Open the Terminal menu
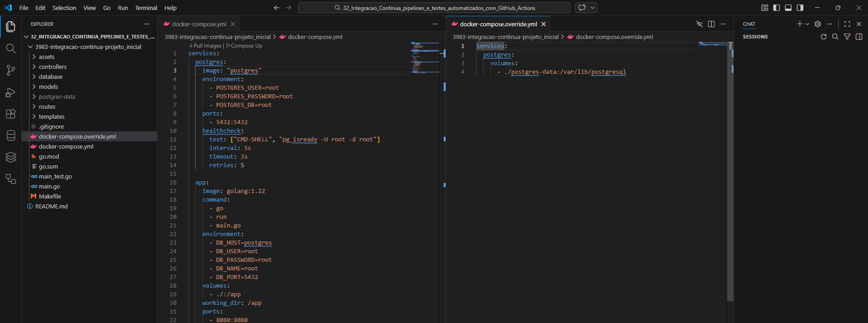 click(x=146, y=8)
